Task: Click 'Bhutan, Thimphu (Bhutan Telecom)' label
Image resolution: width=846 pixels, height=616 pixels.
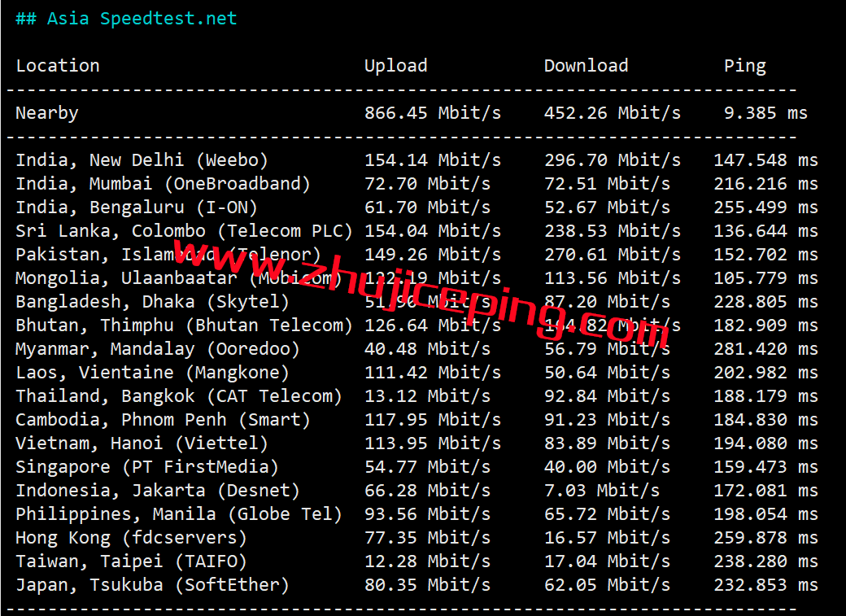Action: point(184,325)
